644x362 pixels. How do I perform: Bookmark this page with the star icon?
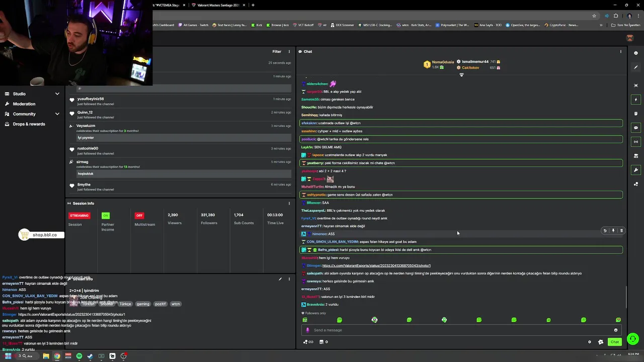tap(594, 16)
